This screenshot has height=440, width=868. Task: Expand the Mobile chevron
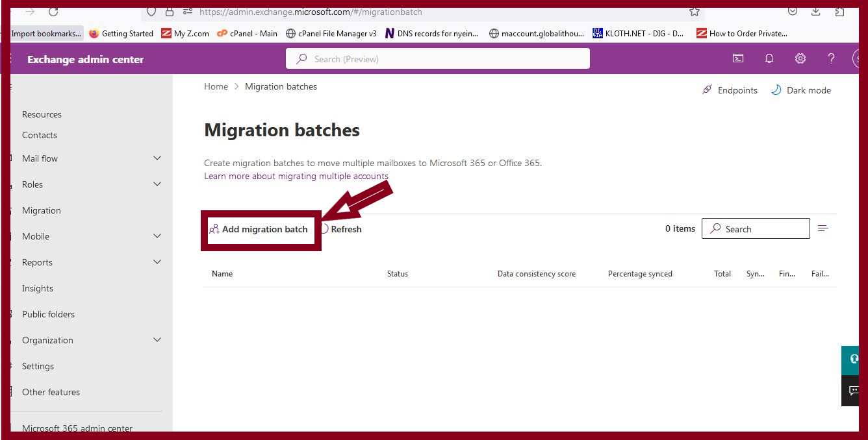click(157, 236)
